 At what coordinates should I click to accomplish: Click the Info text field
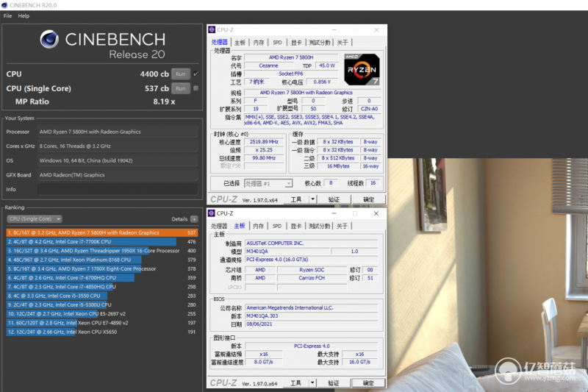(x=118, y=190)
